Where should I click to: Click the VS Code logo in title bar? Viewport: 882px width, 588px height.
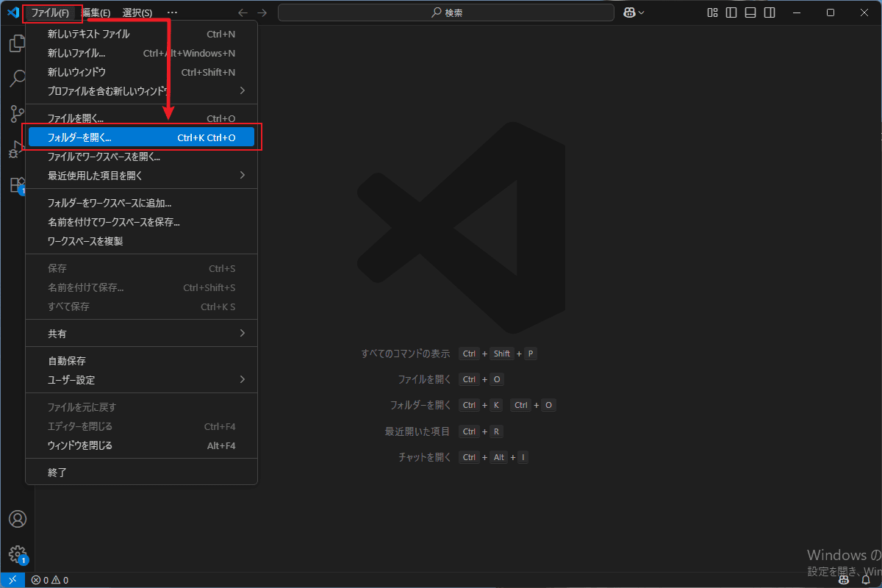[x=12, y=12]
